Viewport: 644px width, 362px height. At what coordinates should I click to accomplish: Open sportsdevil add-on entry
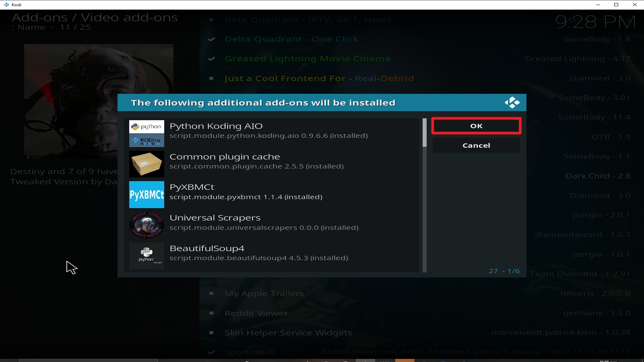250,352
